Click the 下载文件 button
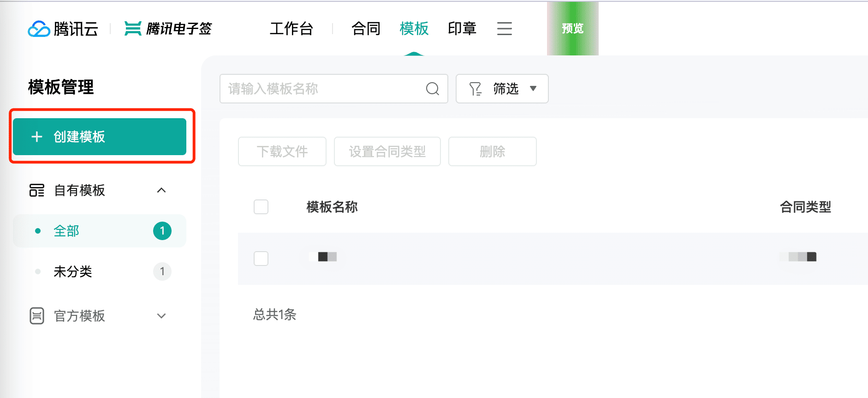 point(282,151)
